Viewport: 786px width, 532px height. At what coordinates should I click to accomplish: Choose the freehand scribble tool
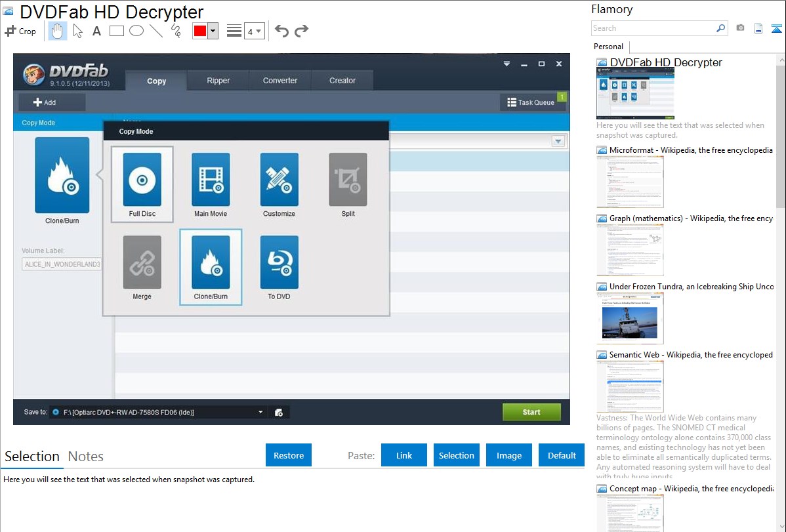(x=176, y=31)
